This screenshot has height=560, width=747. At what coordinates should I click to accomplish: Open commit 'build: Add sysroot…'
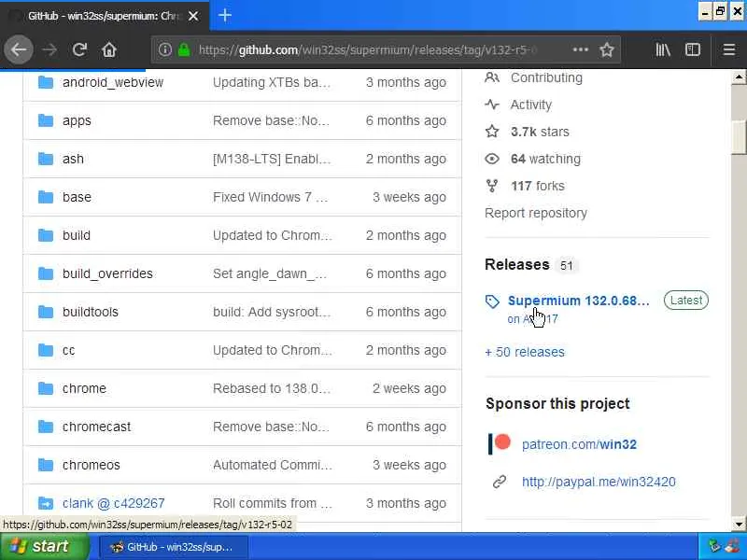[272, 312]
